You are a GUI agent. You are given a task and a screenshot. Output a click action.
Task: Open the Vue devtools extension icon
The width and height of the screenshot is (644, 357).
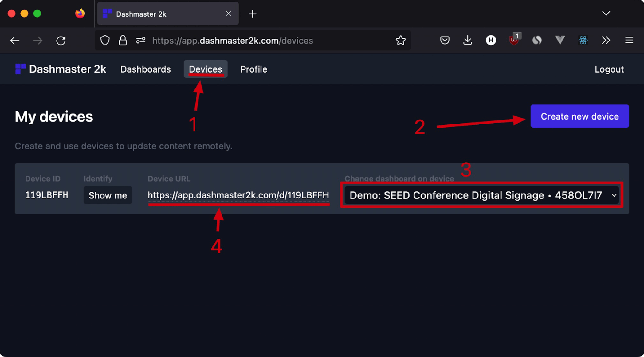point(560,40)
